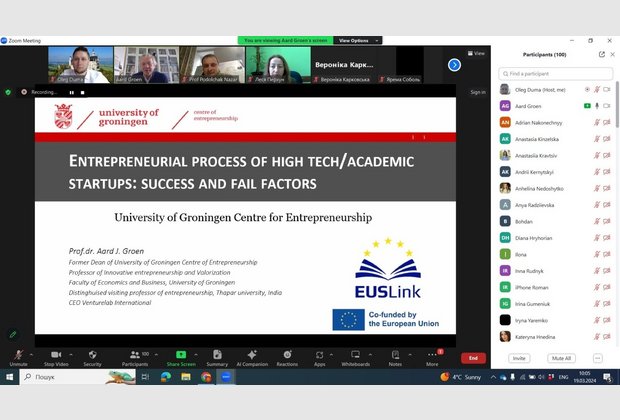Click the Windows search box

click(x=78, y=377)
